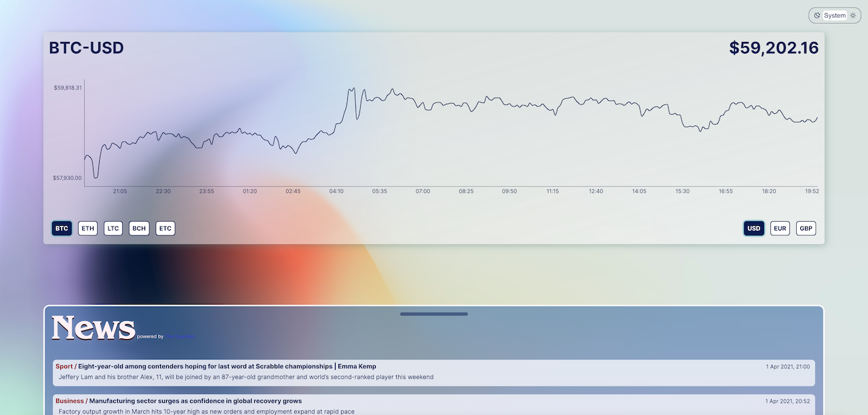Click the $59,202.16 current price
Image resolution: width=868 pixels, height=415 pixels.
[x=774, y=48]
